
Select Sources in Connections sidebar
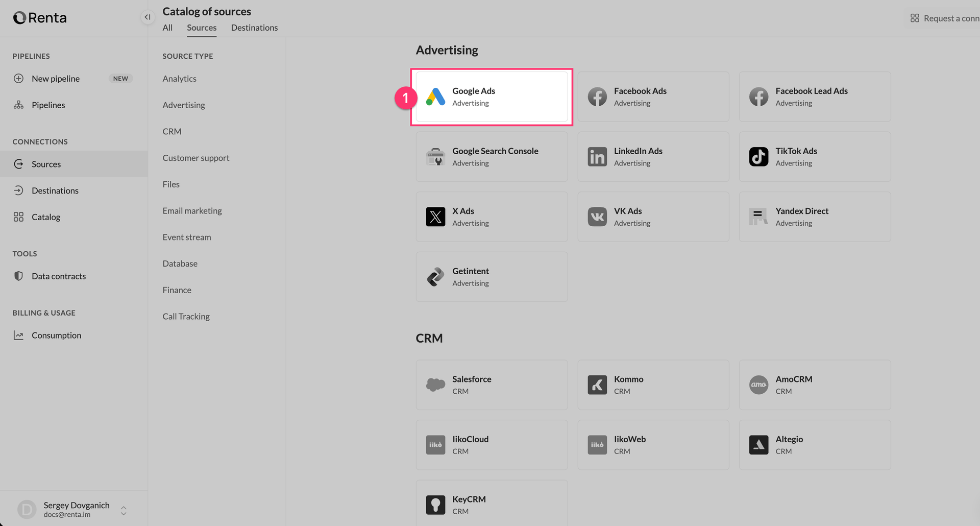pos(74,164)
